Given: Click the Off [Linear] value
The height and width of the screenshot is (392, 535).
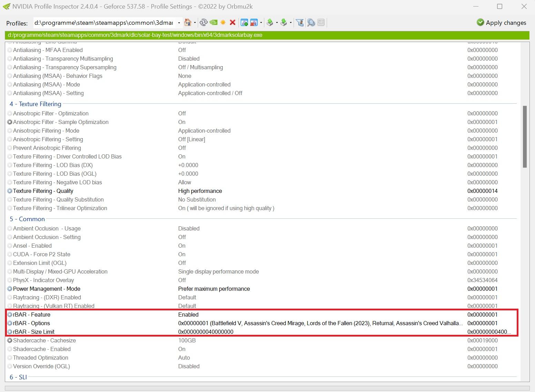Looking at the screenshot, I should [192, 139].
